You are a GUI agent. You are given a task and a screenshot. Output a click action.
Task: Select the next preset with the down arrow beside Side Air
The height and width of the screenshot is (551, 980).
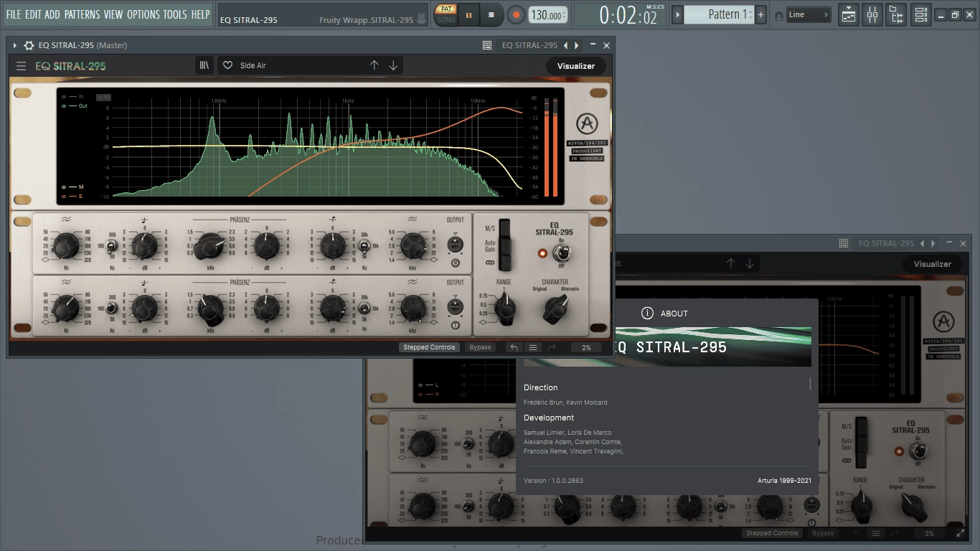click(x=393, y=65)
